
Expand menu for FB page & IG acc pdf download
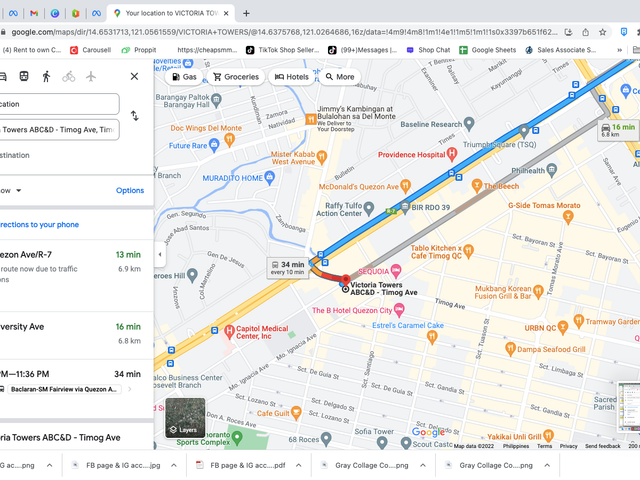tap(299, 465)
